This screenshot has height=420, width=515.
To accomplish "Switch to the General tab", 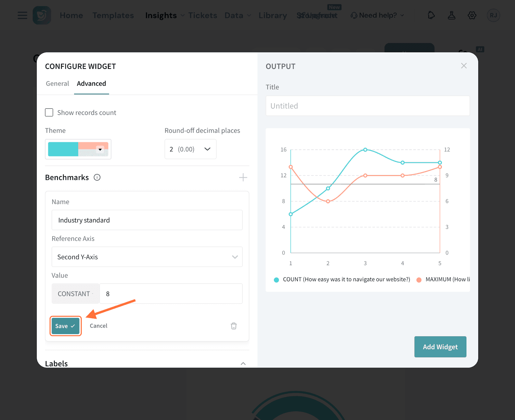I will click(x=57, y=84).
